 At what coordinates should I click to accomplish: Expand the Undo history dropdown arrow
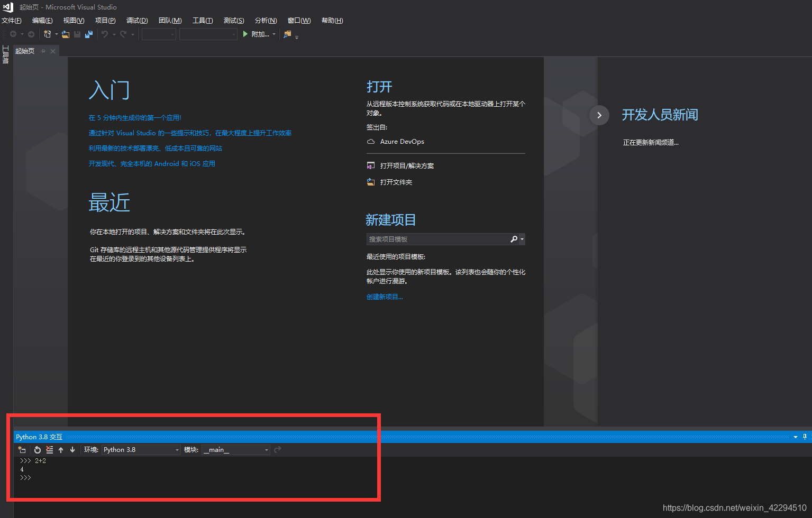(114, 34)
